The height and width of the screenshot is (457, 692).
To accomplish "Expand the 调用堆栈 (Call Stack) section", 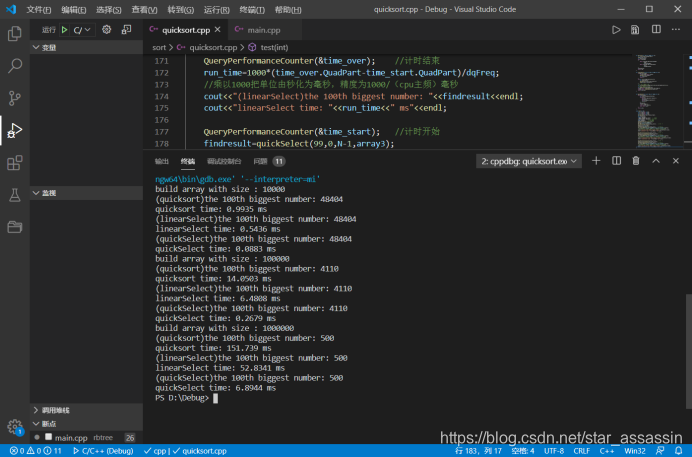I will [86, 410].
